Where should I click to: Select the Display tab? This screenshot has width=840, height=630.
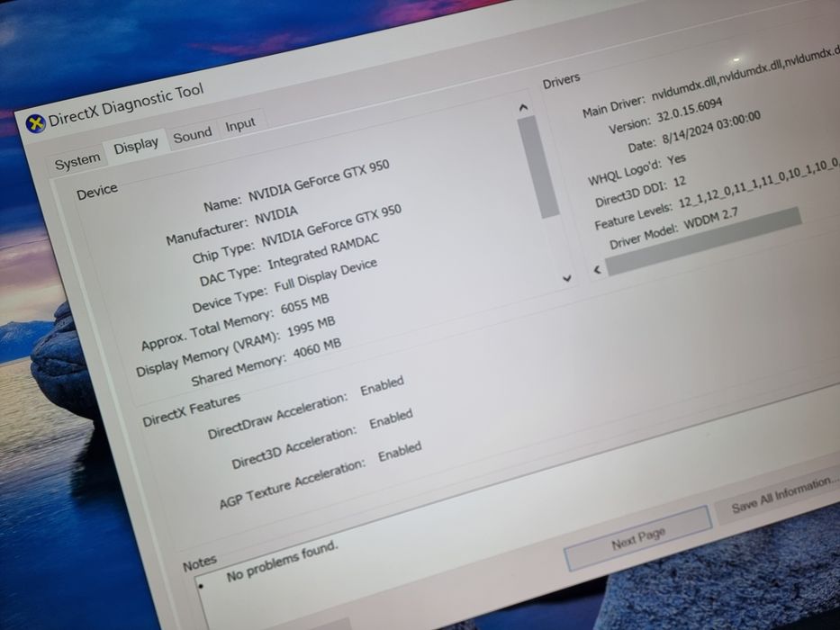tap(136, 146)
